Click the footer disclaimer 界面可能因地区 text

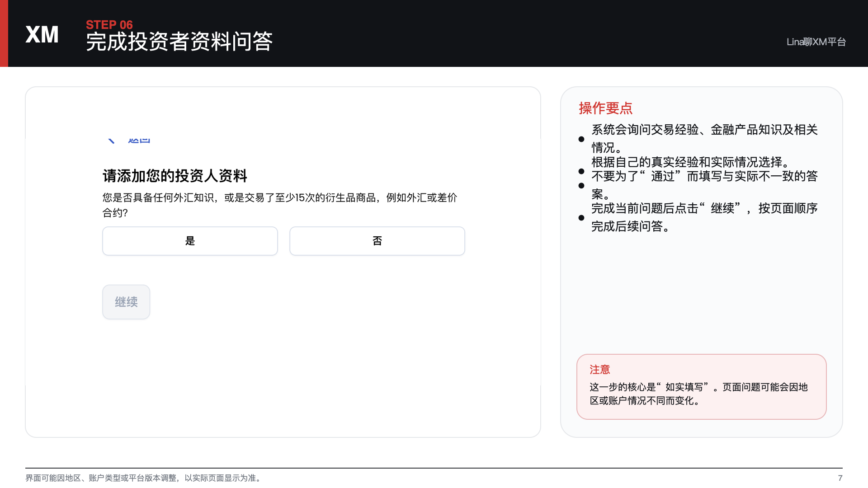click(144, 478)
